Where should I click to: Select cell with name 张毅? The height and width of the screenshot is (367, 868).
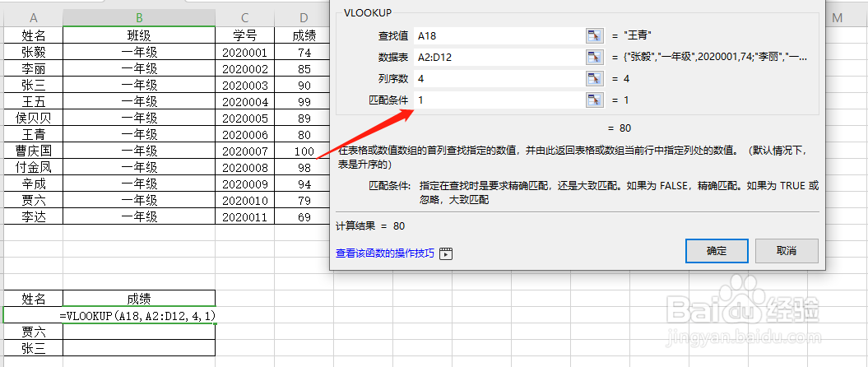tap(33, 53)
